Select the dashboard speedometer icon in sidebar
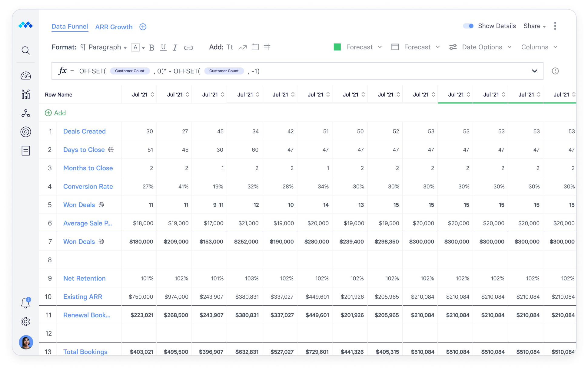 (x=25, y=76)
